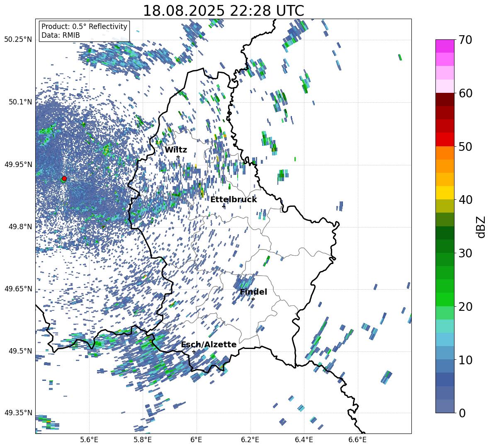Click the 10 label on colorbar
This screenshot has height=448, width=491.
coord(465,360)
